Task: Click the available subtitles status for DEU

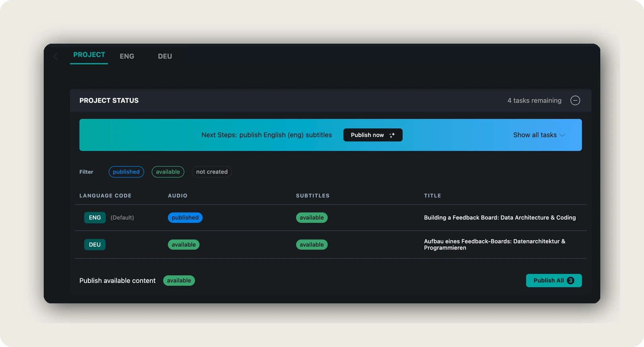Action: click(x=312, y=245)
